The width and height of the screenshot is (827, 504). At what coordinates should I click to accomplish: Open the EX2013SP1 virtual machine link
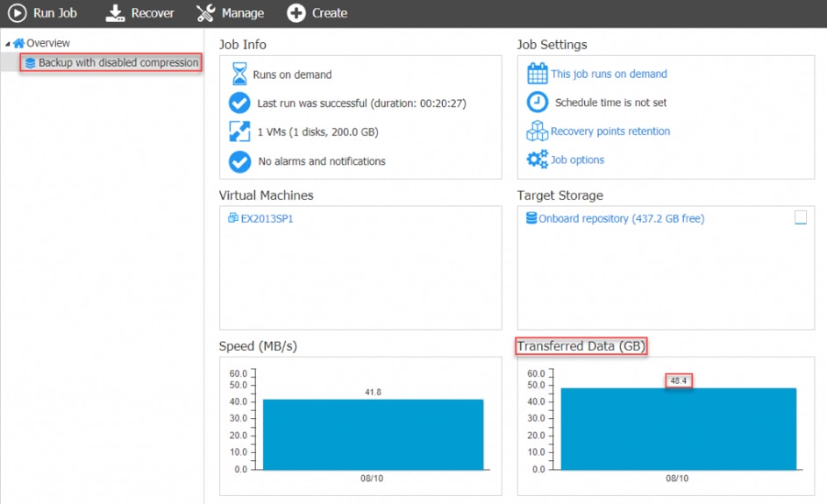[x=267, y=219]
